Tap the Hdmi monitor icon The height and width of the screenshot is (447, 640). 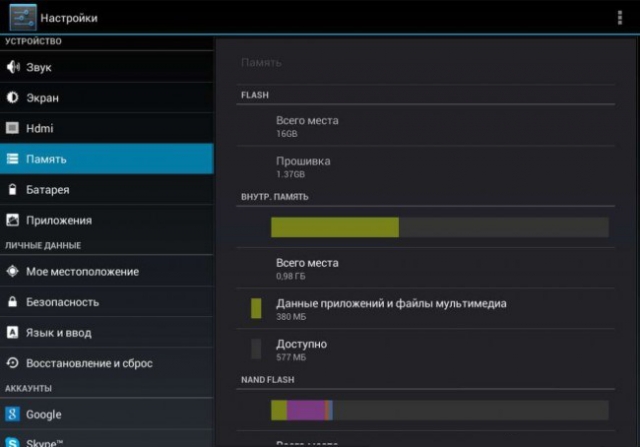coord(13,128)
